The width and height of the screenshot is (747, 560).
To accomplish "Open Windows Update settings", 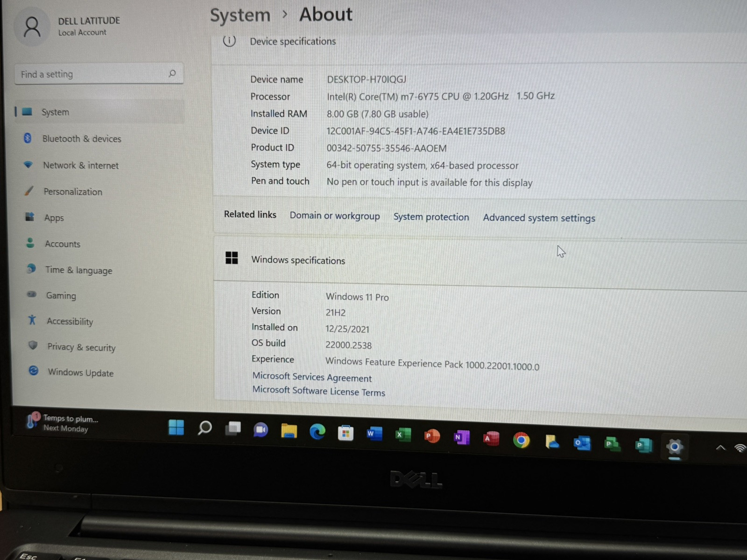I will (x=80, y=372).
